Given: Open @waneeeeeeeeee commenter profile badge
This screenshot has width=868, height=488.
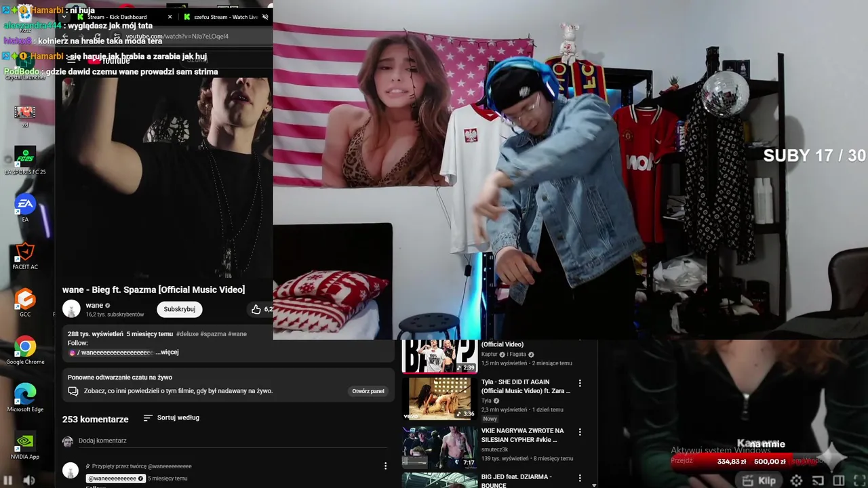Looking at the screenshot, I should [116, 479].
